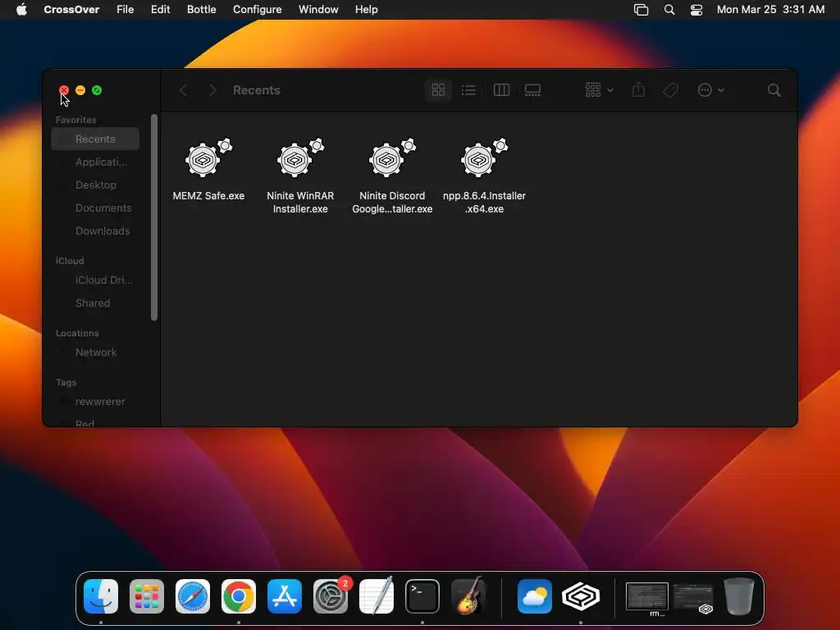Viewport: 840px width, 630px height.
Task: Click the date and time in menu bar
Action: coord(770,10)
